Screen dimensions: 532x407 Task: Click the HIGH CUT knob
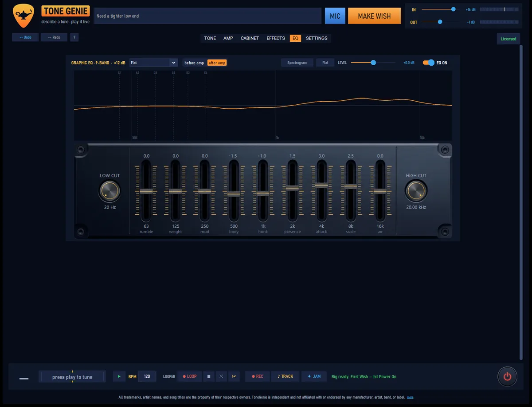(416, 191)
